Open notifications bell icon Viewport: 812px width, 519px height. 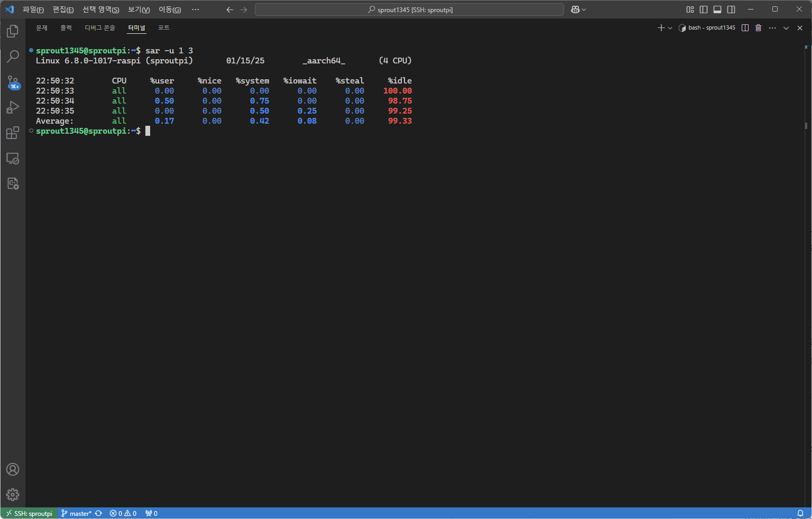tap(800, 513)
